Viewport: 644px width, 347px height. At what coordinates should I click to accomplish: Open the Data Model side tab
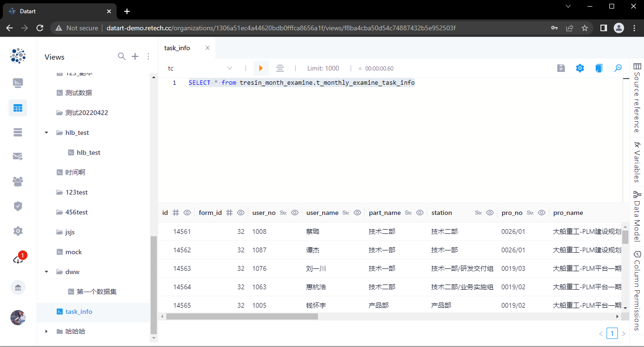(636, 216)
